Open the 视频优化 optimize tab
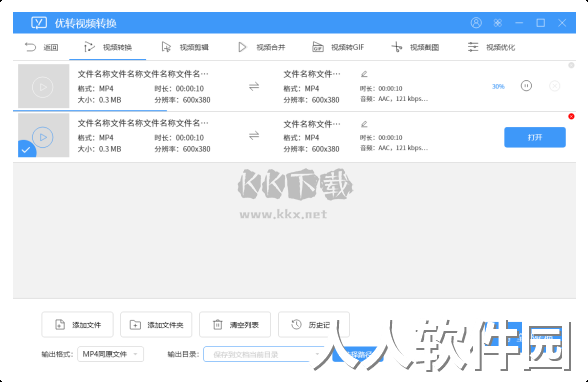588x382 pixels. pos(491,47)
